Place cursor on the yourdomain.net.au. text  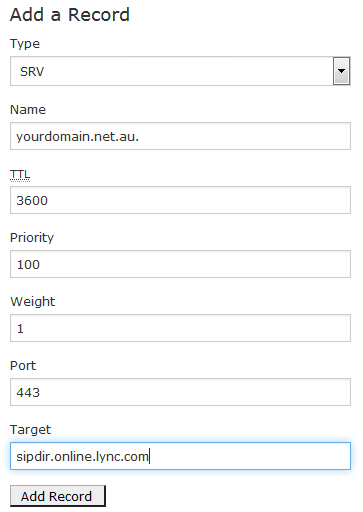pyautogui.click(x=77, y=137)
